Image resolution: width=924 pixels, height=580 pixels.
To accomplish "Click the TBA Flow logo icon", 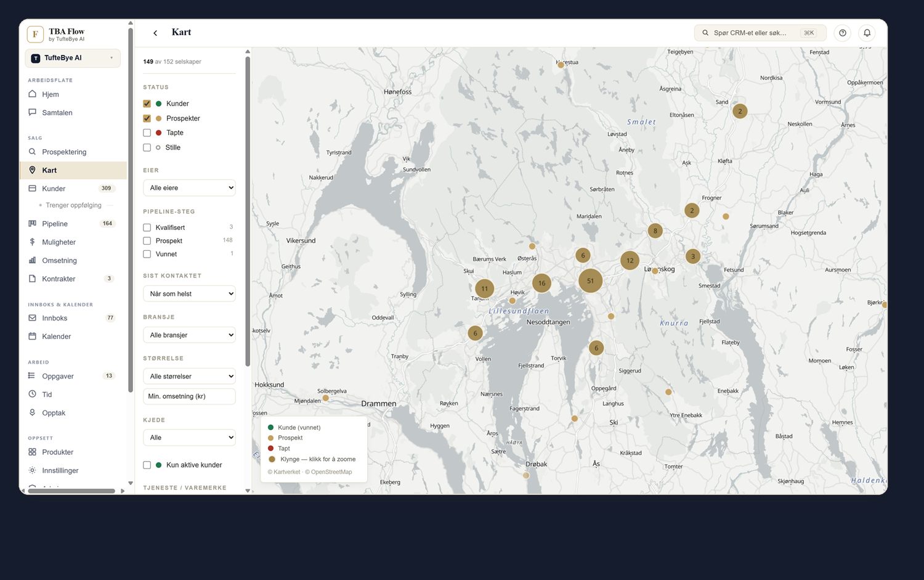I will (35, 34).
